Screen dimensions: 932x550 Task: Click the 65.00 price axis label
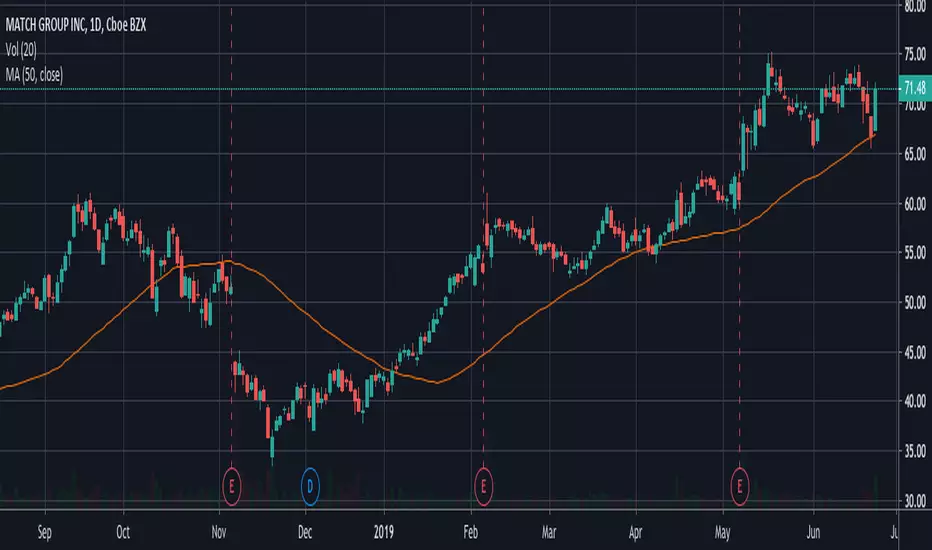915,154
